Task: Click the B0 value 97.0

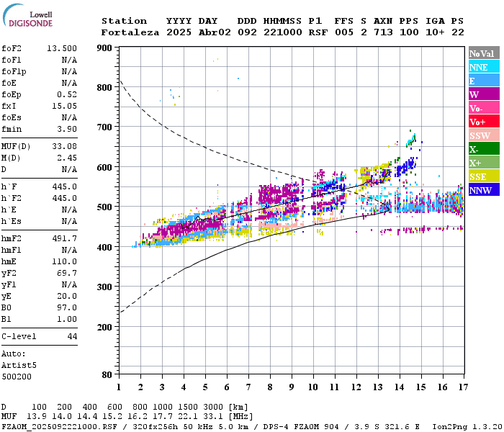Action: [x=67, y=307]
